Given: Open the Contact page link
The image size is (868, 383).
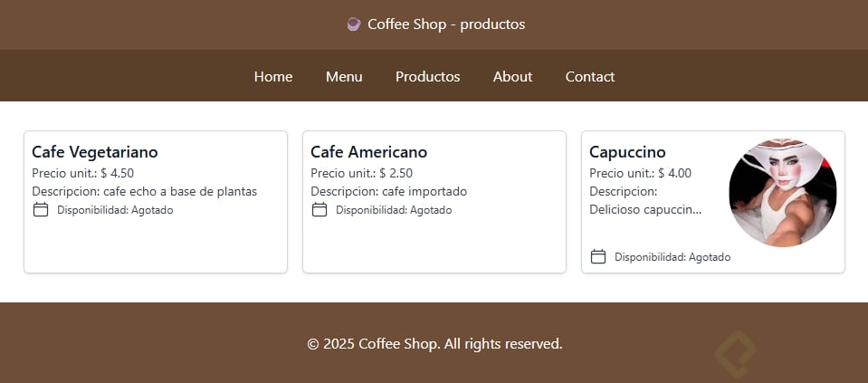Looking at the screenshot, I should click(x=590, y=77).
